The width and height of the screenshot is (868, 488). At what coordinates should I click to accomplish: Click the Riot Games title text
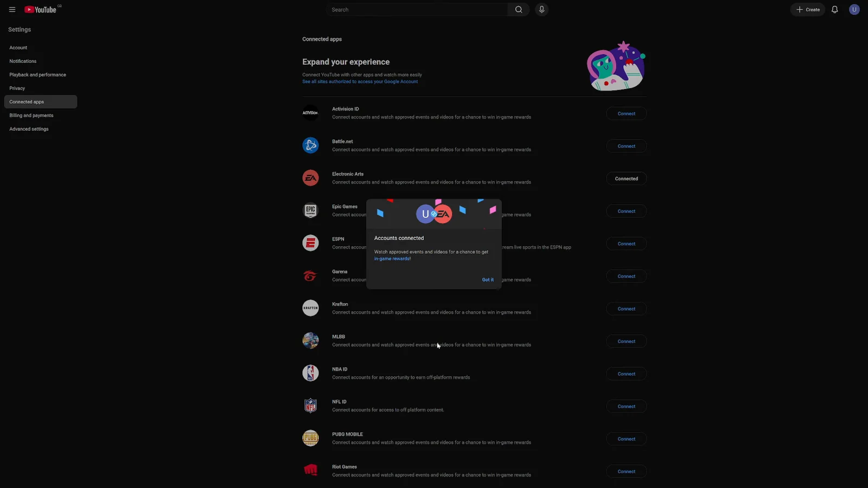click(344, 467)
